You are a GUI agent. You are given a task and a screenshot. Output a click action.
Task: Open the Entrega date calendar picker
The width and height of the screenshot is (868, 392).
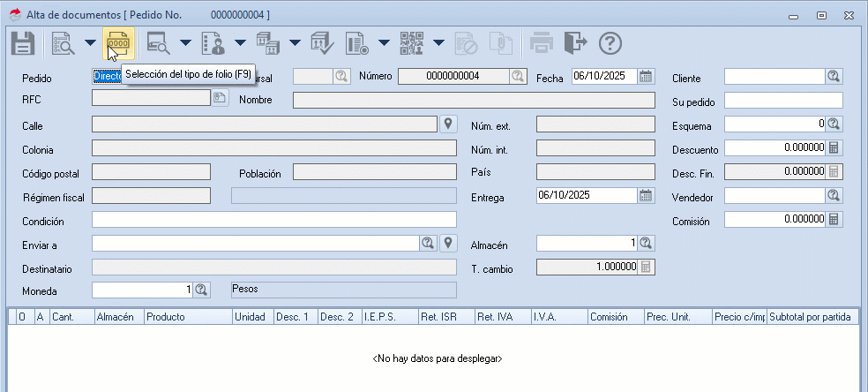point(646,196)
